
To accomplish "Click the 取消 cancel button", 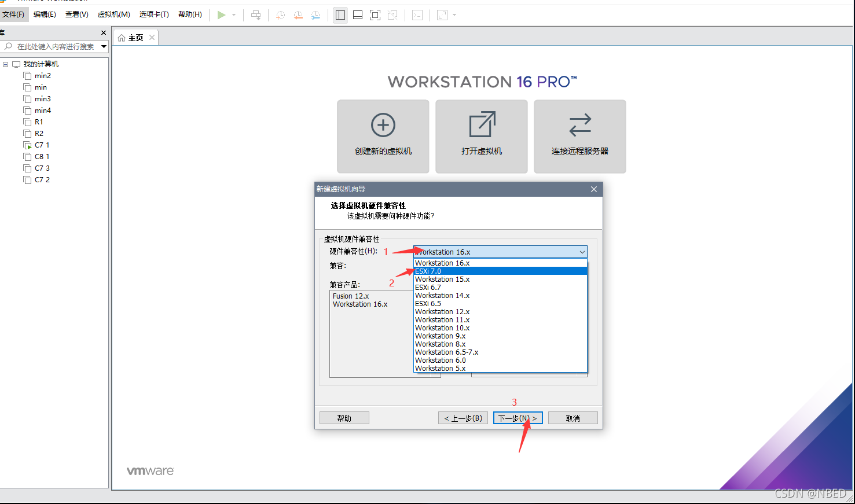I will [x=573, y=418].
